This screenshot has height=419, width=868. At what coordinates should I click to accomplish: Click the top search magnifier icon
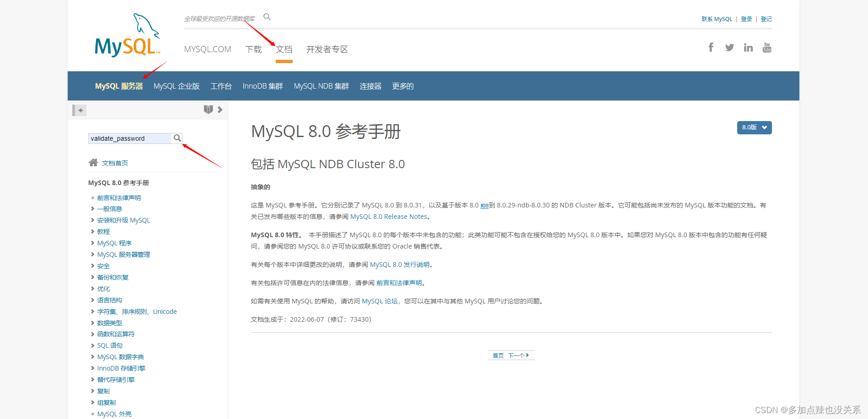click(267, 17)
